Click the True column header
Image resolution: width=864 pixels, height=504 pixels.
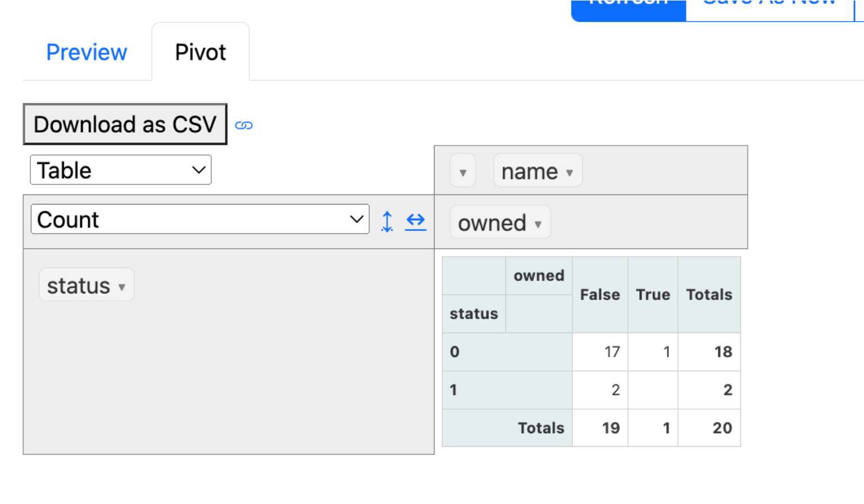(652, 294)
